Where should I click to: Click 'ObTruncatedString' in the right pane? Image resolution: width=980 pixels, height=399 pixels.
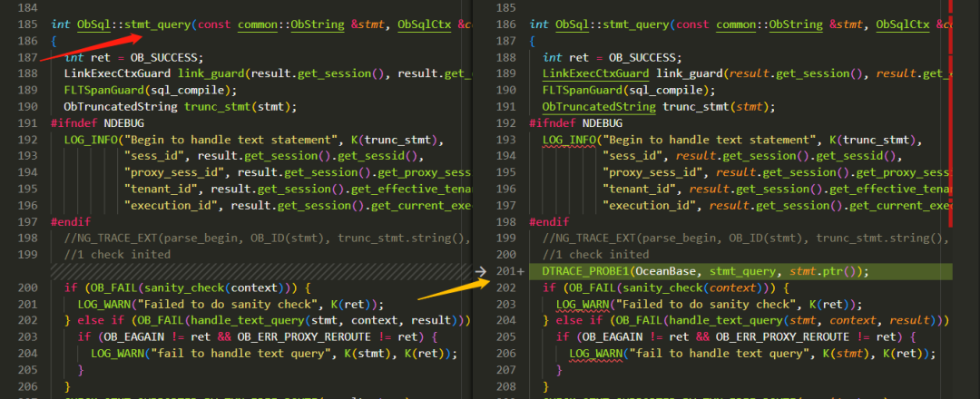click(x=599, y=107)
